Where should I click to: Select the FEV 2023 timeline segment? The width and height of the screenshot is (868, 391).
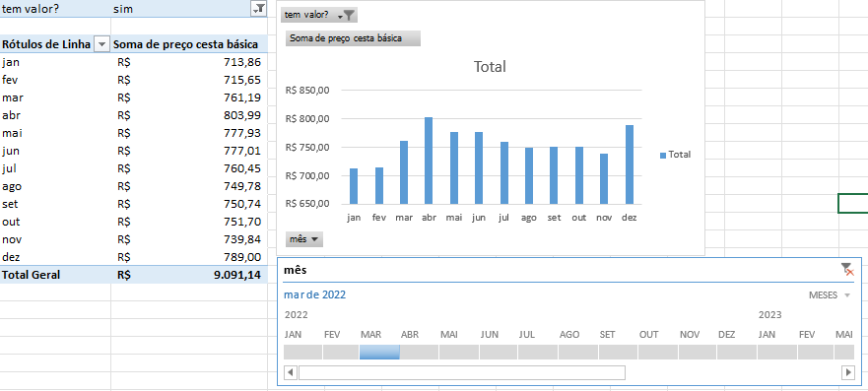pos(816,352)
